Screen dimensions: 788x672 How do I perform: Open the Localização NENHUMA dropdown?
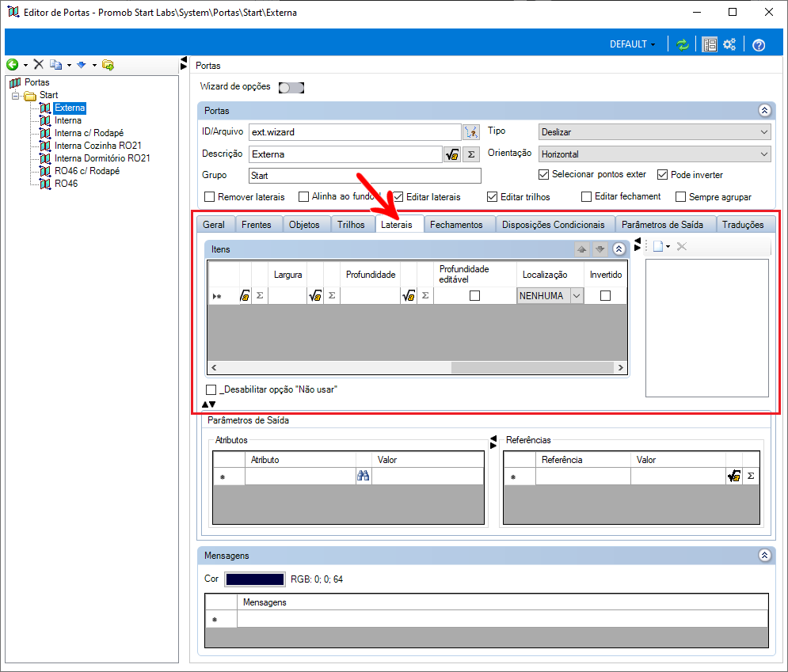click(x=550, y=296)
